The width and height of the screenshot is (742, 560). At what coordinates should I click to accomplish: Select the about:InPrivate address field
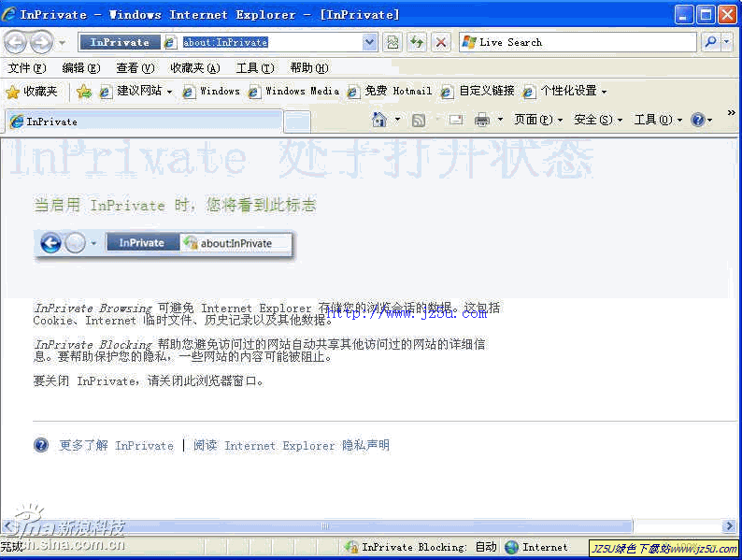click(x=269, y=42)
